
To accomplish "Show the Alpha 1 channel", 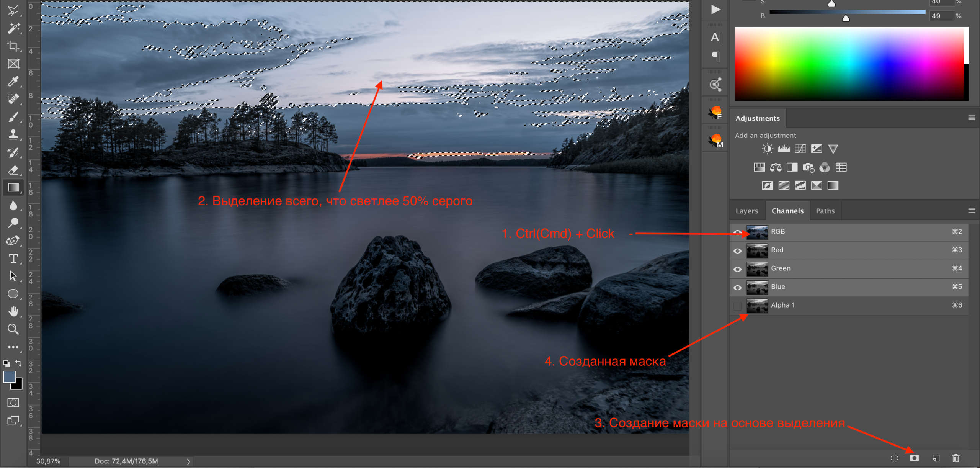I will pos(737,306).
